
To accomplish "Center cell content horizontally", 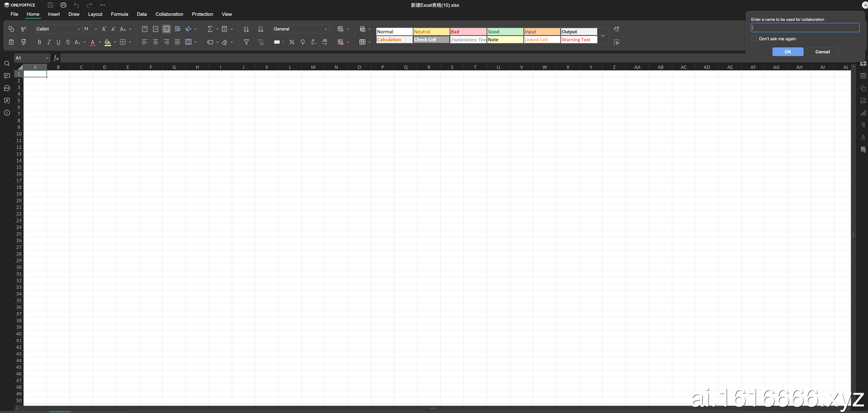I will [156, 42].
